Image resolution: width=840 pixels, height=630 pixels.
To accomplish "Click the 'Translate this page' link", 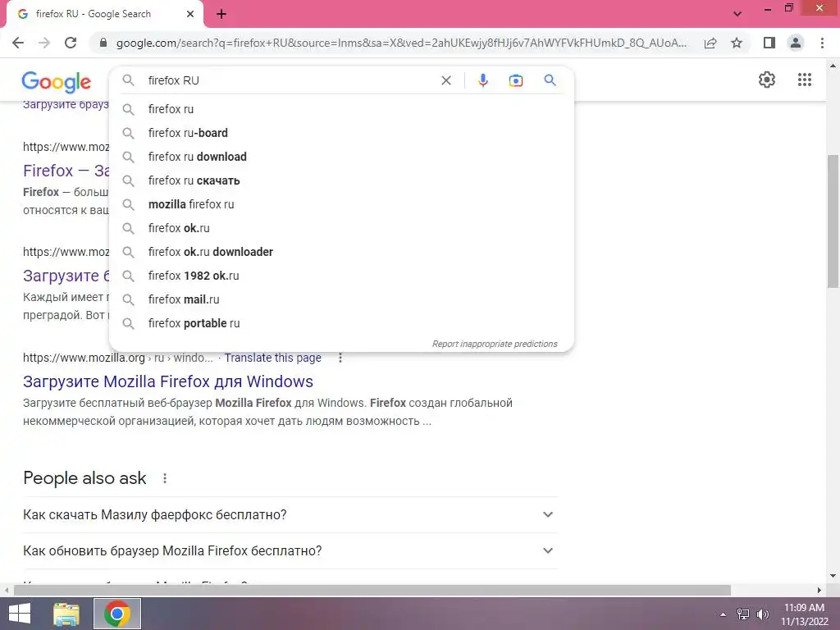I will point(272,358).
